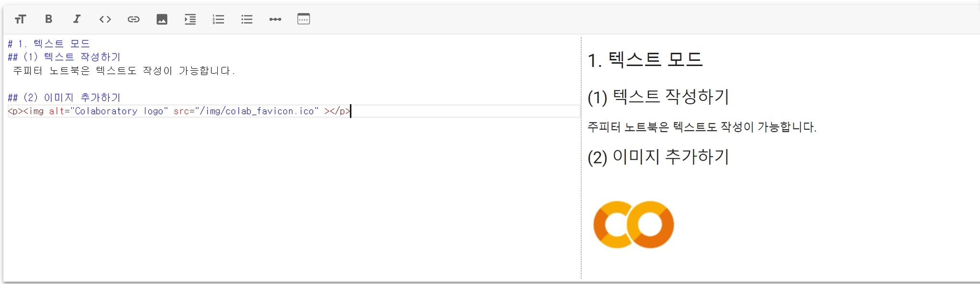
Task: Place the cursor in the '## (1) 텍스트 작성하기' line
Action: click(64, 57)
